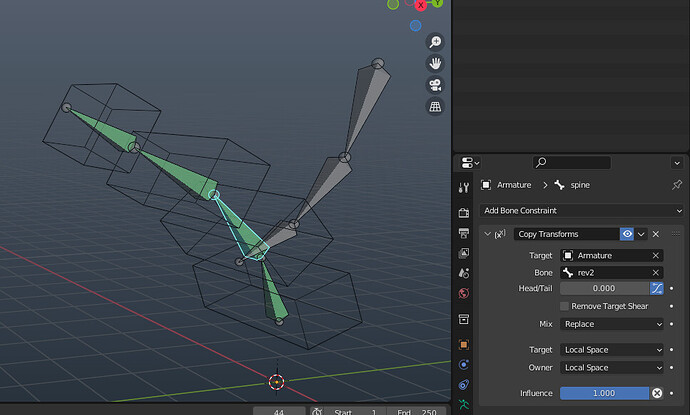
Task: Adjust the Influence 1.000 slider
Action: [604, 393]
